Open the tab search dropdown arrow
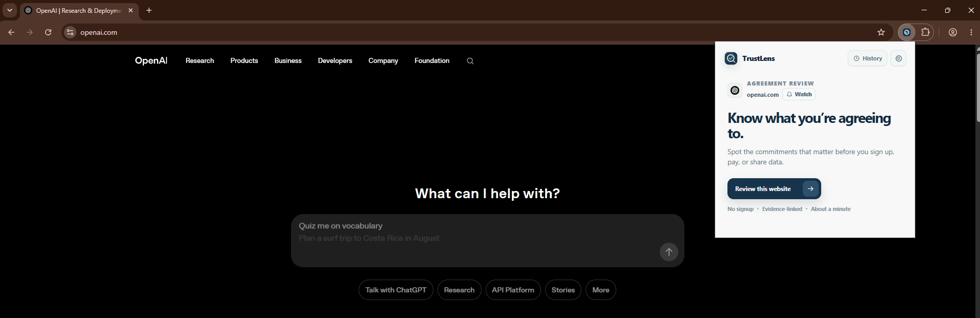Viewport: 980px width, 318px height. click(x=10, y=10)
